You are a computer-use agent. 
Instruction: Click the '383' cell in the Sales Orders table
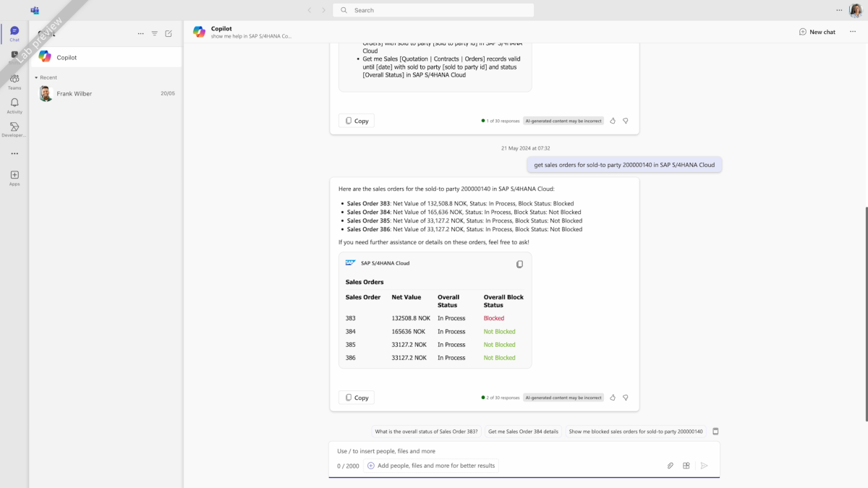click(351, 318)
